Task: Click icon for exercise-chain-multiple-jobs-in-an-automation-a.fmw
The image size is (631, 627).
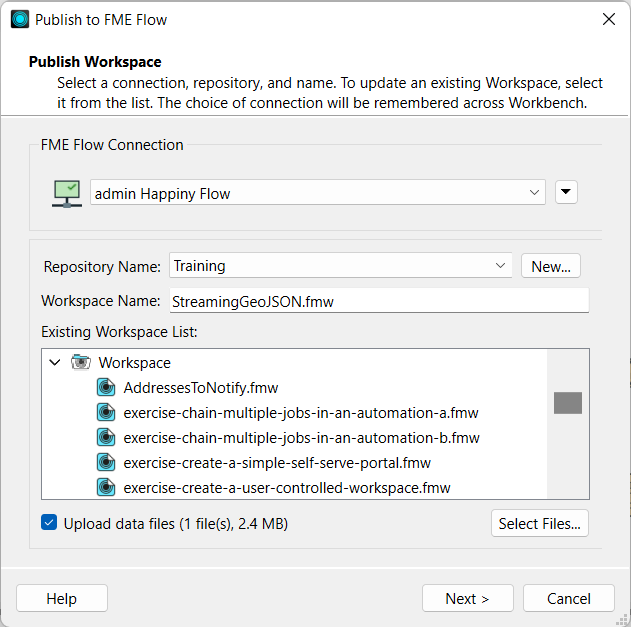Action: [x=106, y=412]
